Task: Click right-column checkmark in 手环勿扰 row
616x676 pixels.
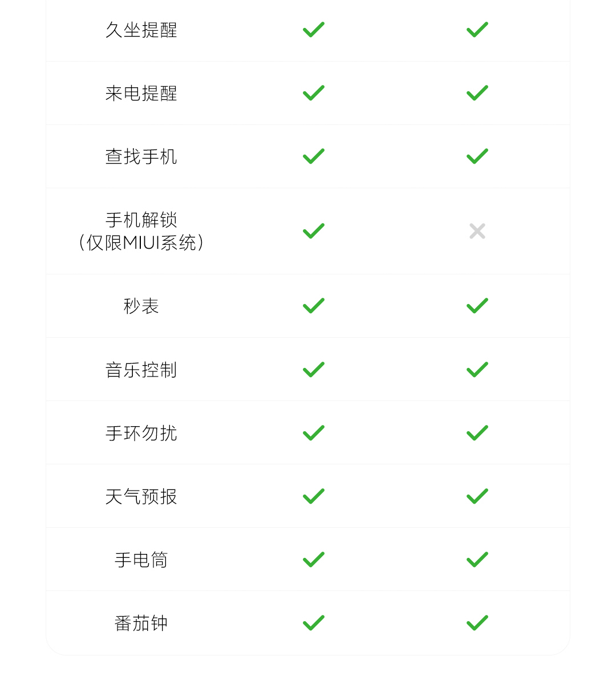Action: pos(477,433)
